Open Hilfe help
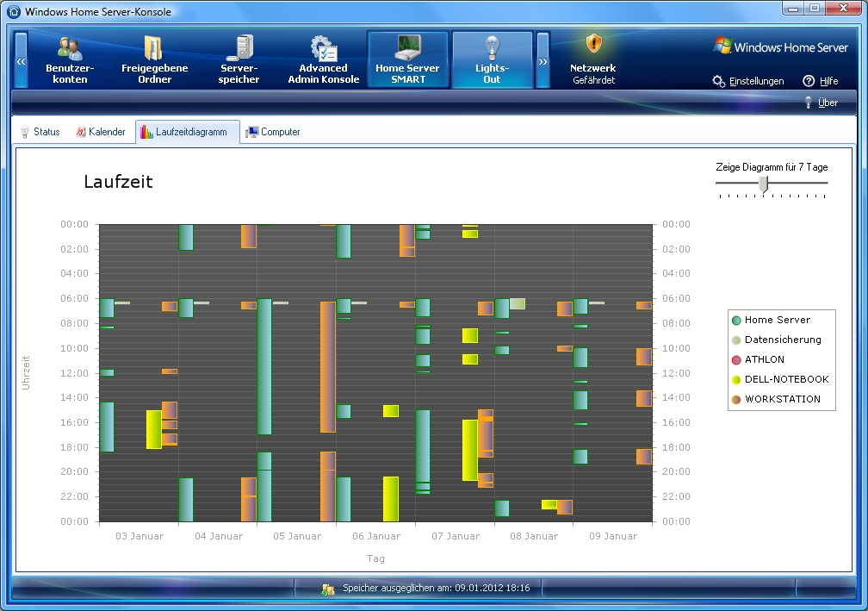The height and width of the screenshot is (611, 868). [x=821, y=81]
